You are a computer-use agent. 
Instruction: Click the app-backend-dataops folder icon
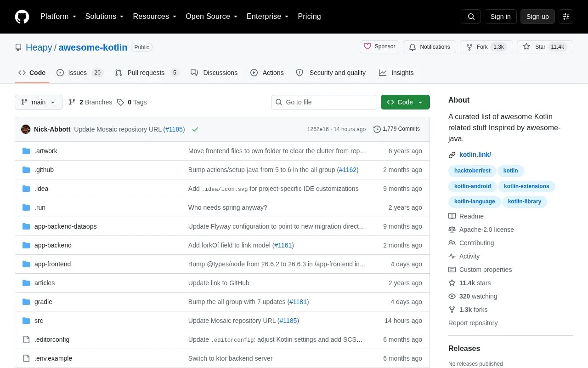(26, 226)
